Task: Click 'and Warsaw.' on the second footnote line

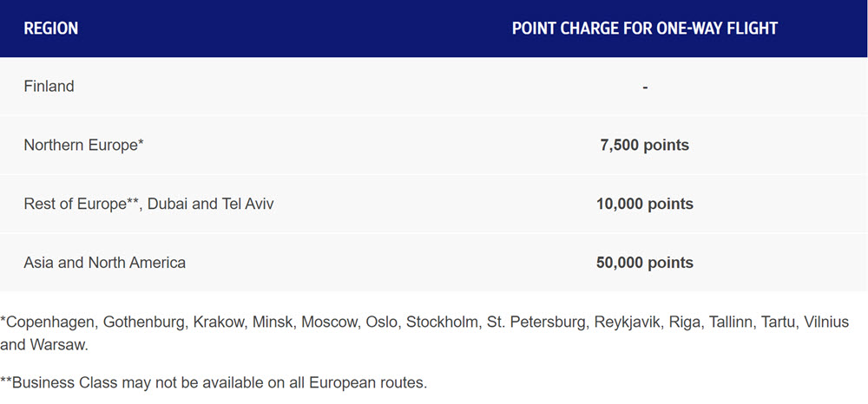Action: pos(44,345)
